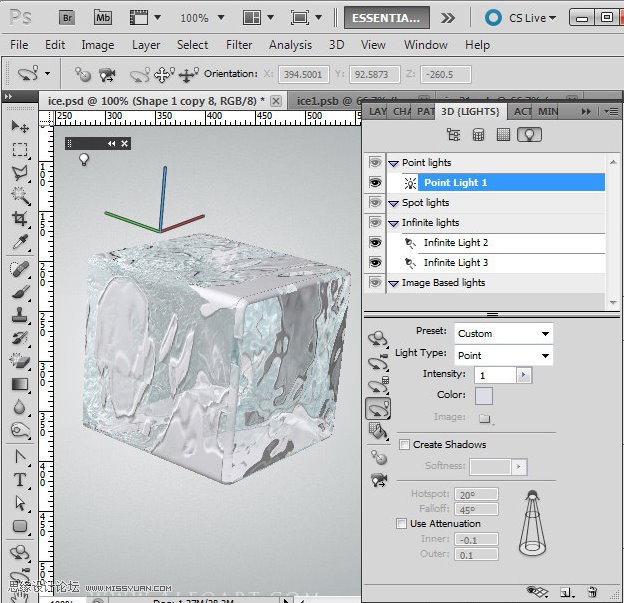The height and width of the screenshot is (603, 624).
Task: Open the Intensity slider popup arrow
Action: point(523,375)
